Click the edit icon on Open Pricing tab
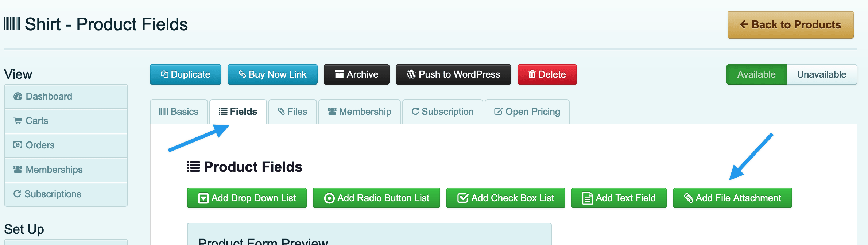This screenshot has height=245, width=868. [x=499, y=111]
